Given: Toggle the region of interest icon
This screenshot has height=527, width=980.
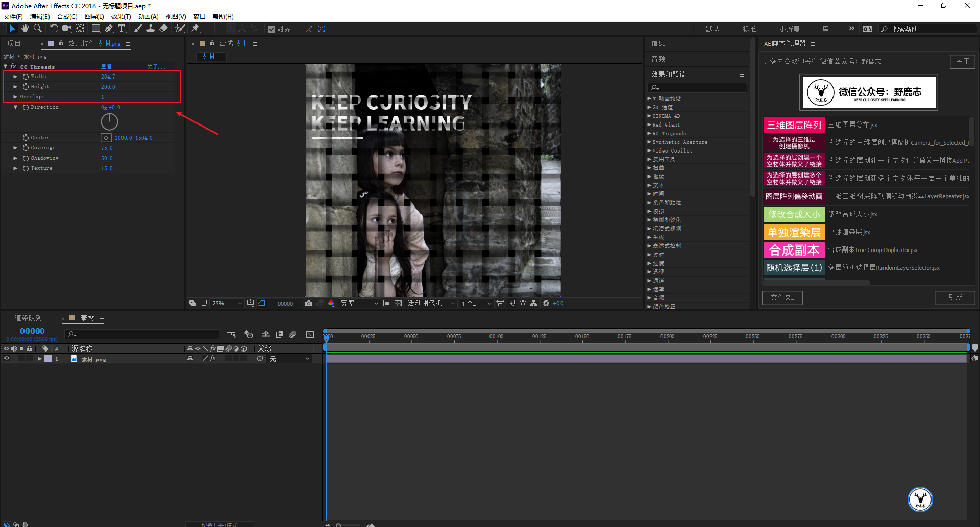Looking at the screenshot, I should tap(387, 303).
